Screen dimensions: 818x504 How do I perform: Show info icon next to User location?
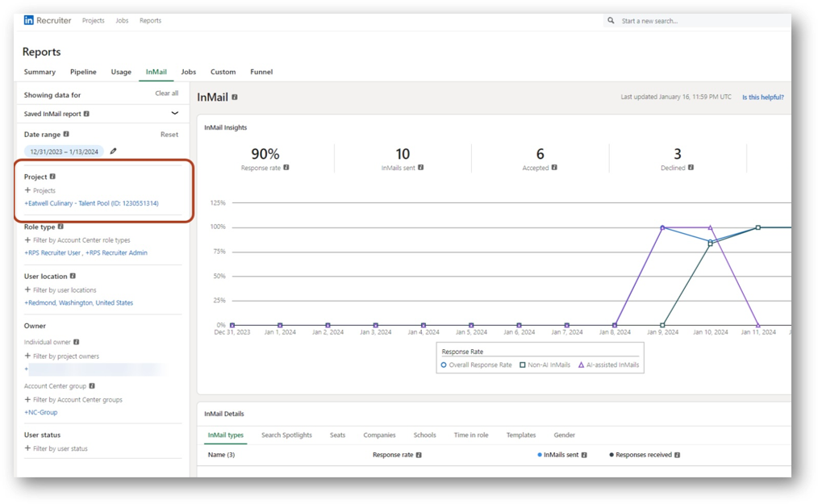tap(73, 276)
